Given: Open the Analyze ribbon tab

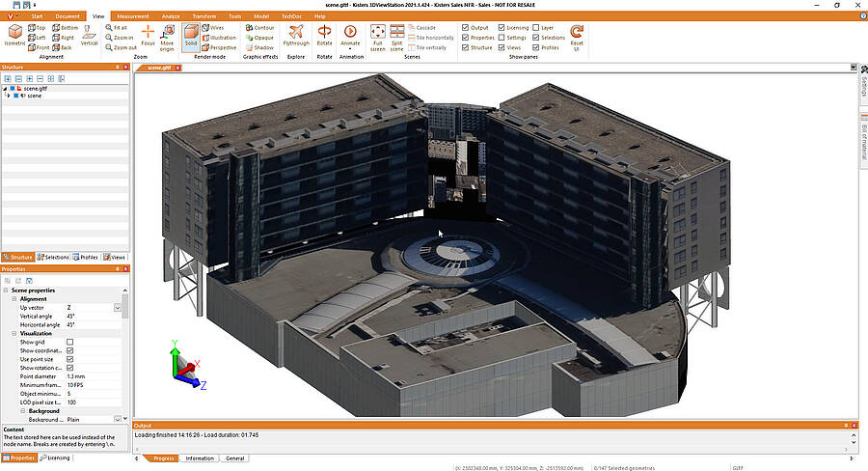Looking at the screenshot, I should pos(171,16).
